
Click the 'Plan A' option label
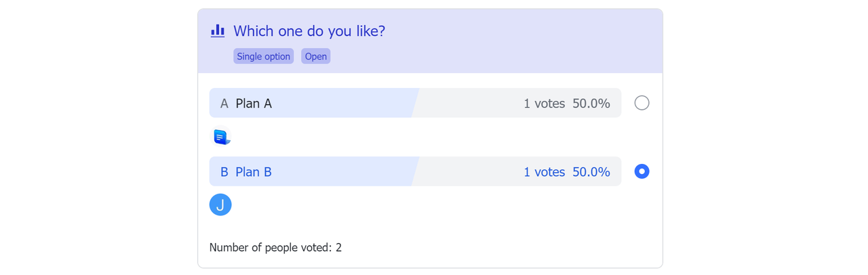coord(254,104)
